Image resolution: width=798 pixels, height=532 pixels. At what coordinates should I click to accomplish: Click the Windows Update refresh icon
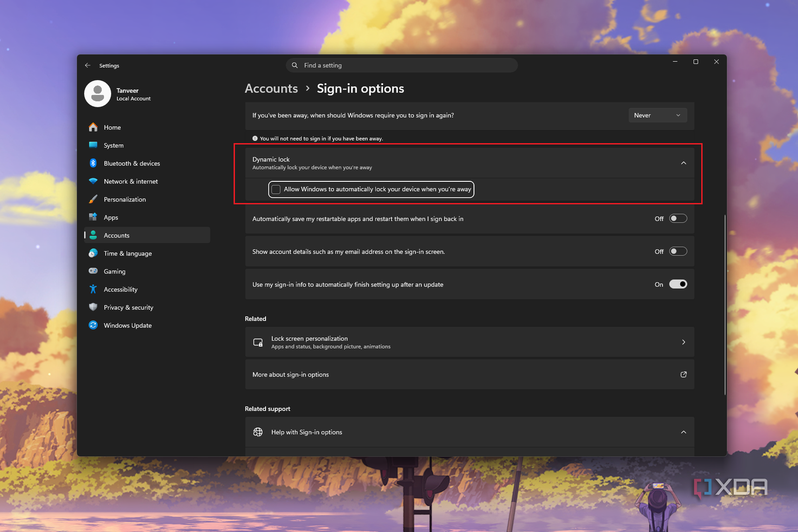coord(93,325)
